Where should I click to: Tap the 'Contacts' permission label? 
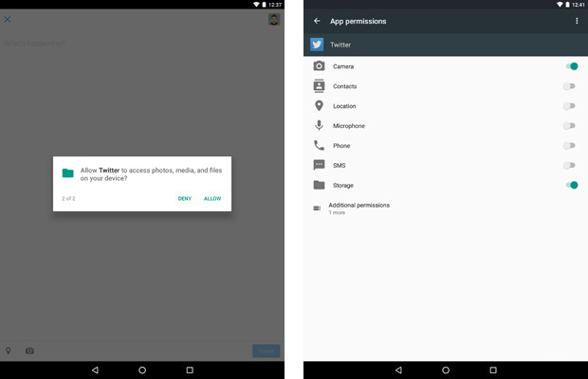(345, 86)
